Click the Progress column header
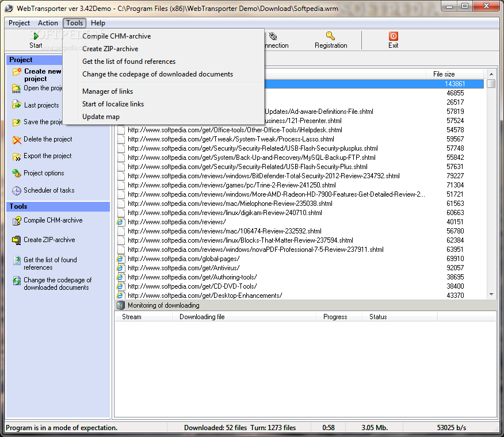This screenshot has width=504, height=437. (x=339, y=317)
